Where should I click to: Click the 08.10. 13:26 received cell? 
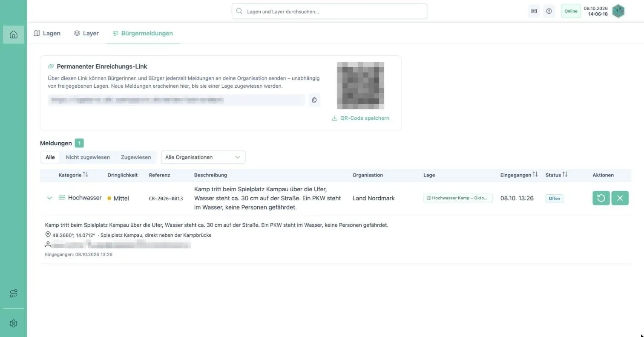[x=517, y=198]
